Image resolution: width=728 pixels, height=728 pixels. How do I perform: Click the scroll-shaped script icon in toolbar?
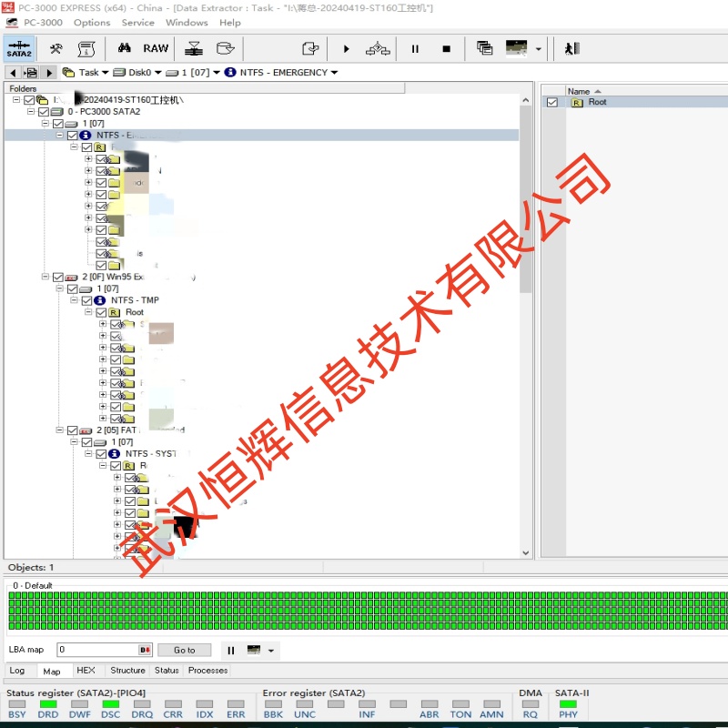pyautogui.click(x=86, y=48)
